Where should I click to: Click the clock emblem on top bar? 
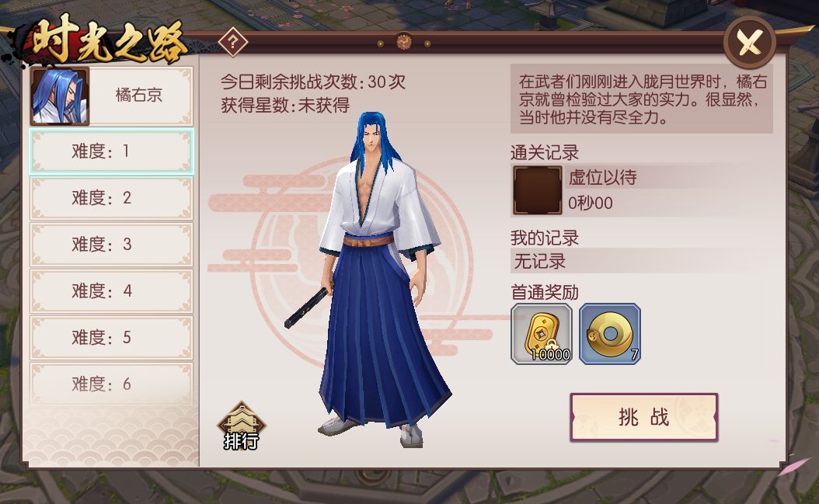[403, 42]
